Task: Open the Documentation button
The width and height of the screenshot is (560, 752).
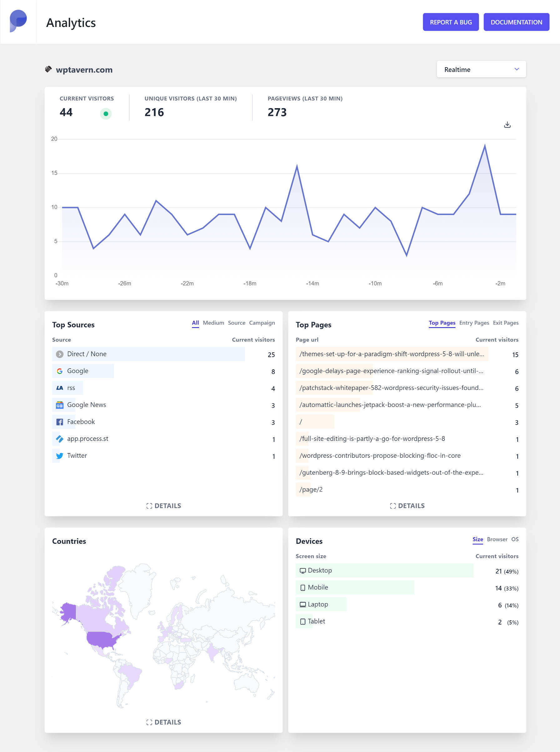Action: coord(516,22)
